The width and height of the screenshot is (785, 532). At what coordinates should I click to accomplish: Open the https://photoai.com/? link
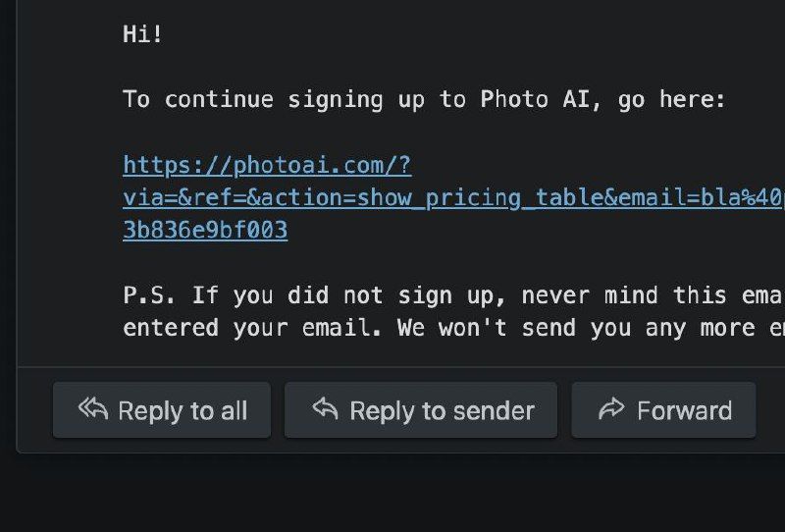click(267, 165)
